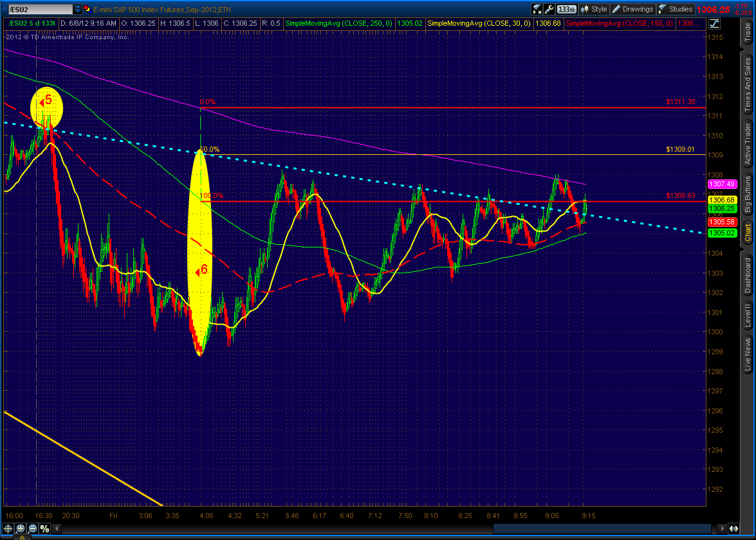Screen dimensions: 756x540
Task: Click the candlestick icon beside Style
Action: click(585, 9)
